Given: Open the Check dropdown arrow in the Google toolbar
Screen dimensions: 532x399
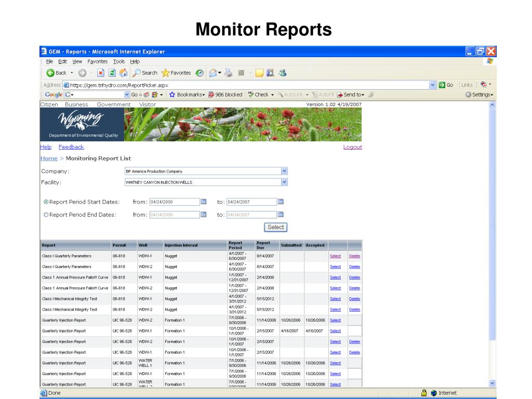Looking at the screenshot, I should point(272,95).
